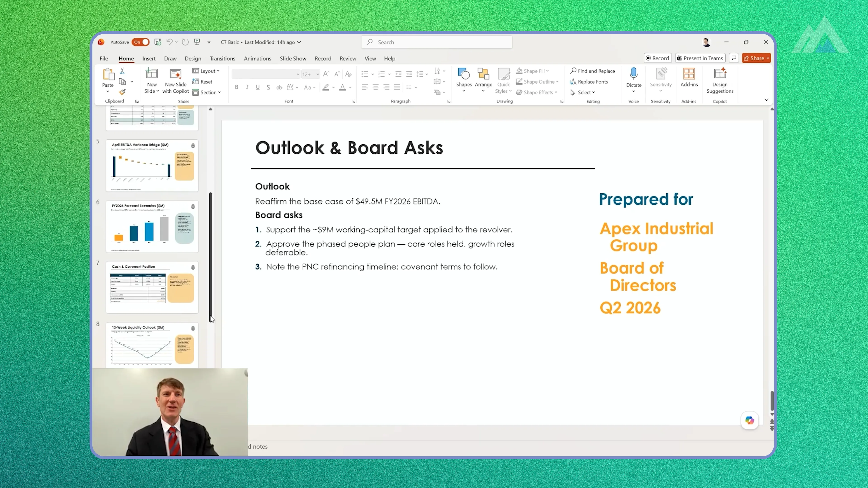868x488 pixels.
Task: Click Replace Fonts
Action: (x=589, y=82)
